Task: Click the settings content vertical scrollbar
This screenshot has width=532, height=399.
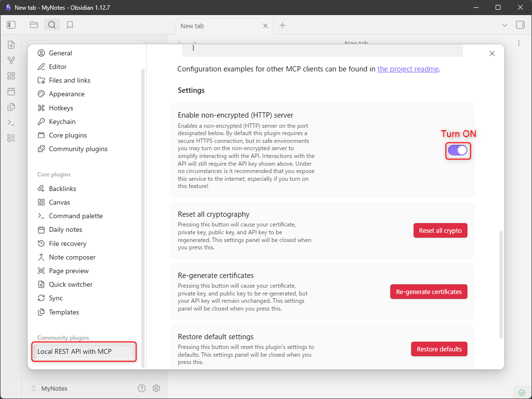Action: [501, 285]
